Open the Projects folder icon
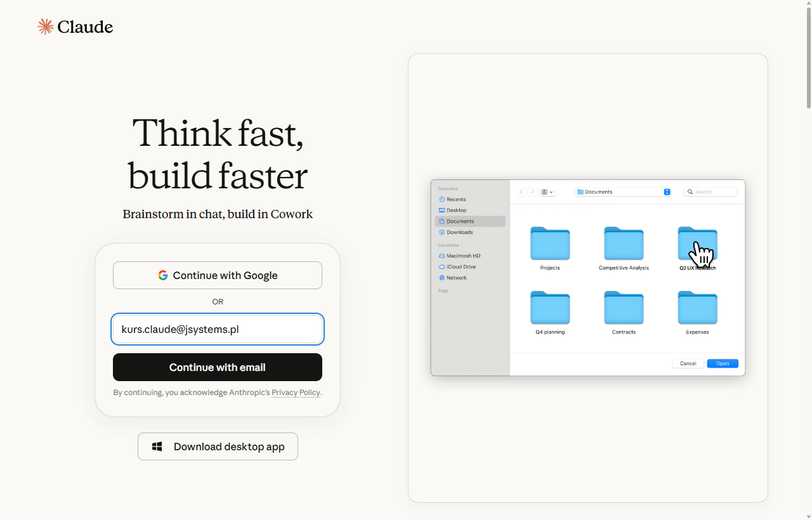 [550, 244]
